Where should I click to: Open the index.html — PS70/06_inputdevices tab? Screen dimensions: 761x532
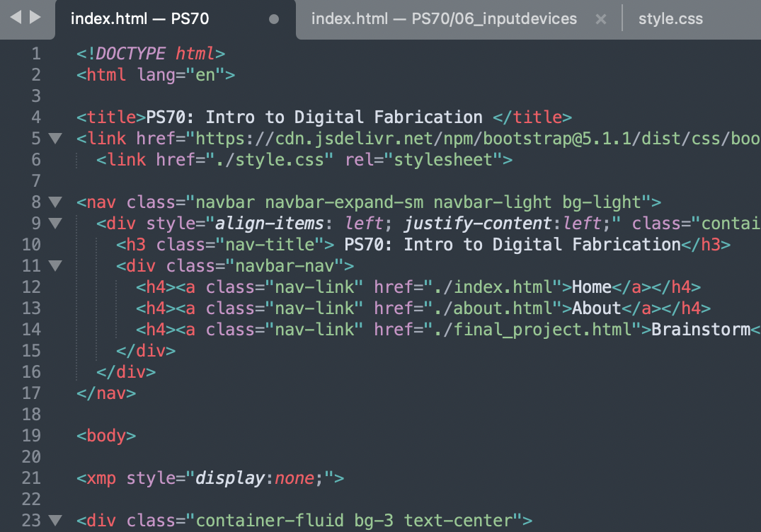[444, 19]
